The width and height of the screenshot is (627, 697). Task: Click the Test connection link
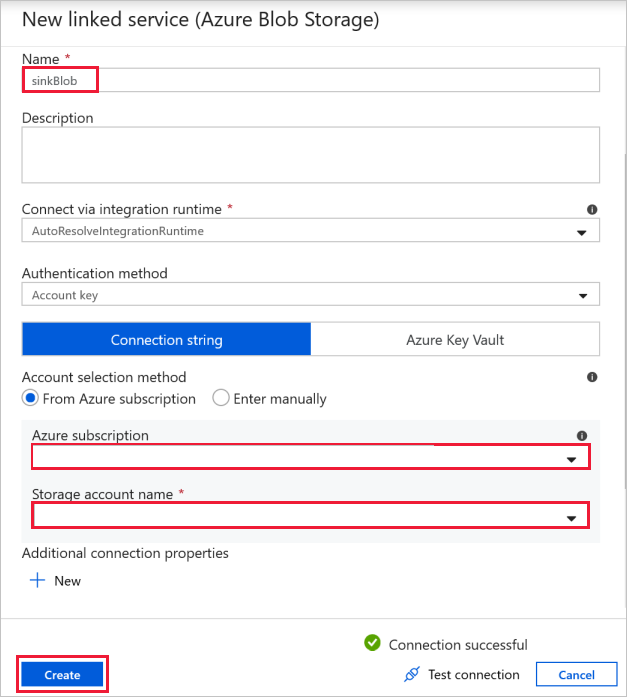[474, 674]
